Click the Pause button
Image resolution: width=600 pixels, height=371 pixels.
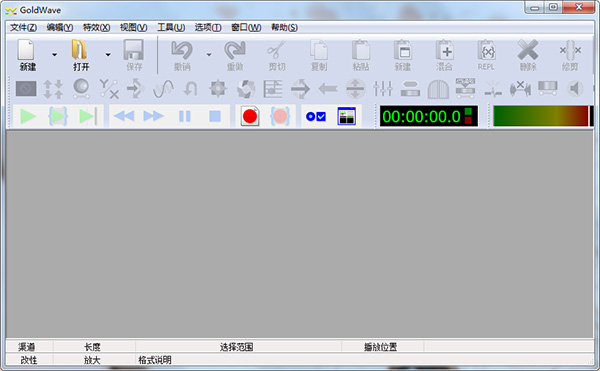click(x=185, y=116)
